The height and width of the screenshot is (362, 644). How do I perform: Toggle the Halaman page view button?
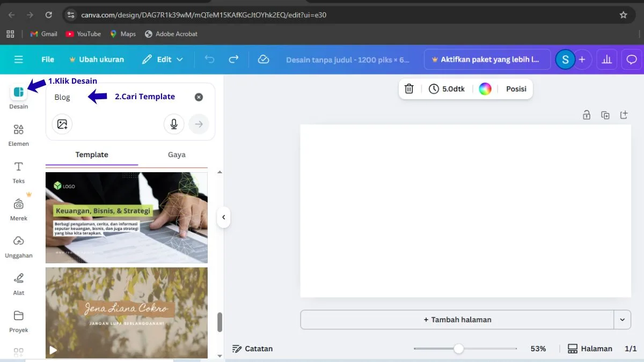pos(590,349)
